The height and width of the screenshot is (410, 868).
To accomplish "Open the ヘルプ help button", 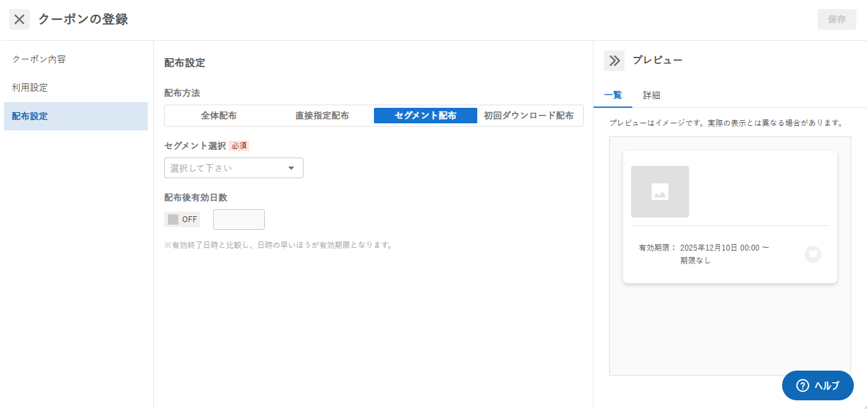I will 818,385.
